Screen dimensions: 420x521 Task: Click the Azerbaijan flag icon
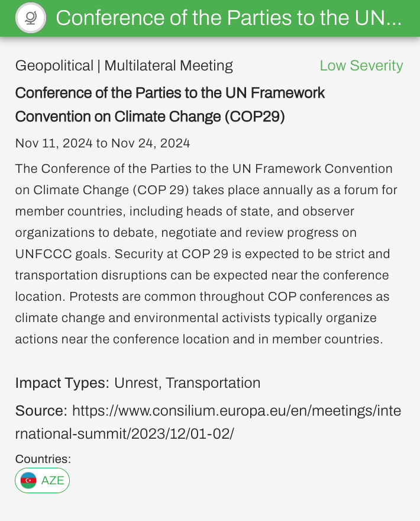(28, 480)
